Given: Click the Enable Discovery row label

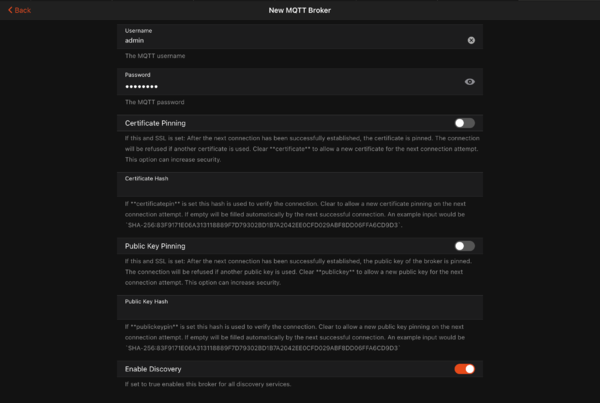Looking at the screenshot, I should 154,369.
